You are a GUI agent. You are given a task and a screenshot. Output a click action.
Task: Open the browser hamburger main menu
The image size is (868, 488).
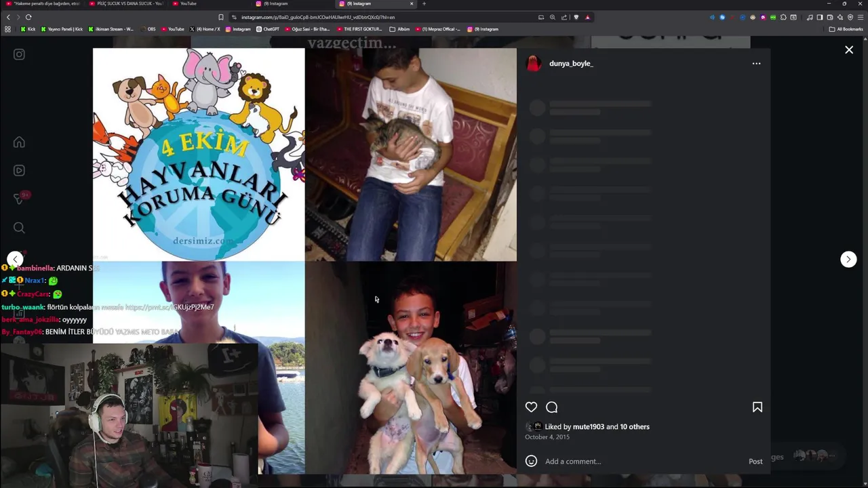861,17
